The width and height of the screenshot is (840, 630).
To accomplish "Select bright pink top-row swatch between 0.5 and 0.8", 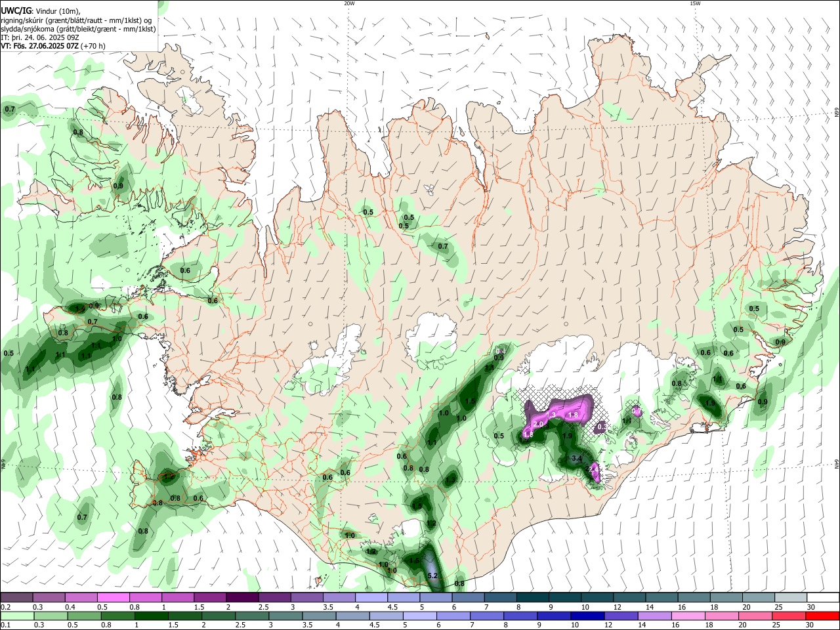I will [x=113, y=597].
